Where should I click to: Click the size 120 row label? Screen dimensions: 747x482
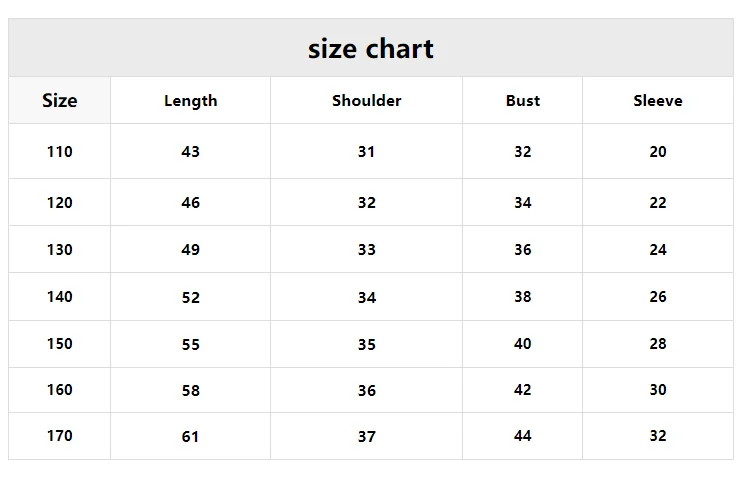click(60, 202)
